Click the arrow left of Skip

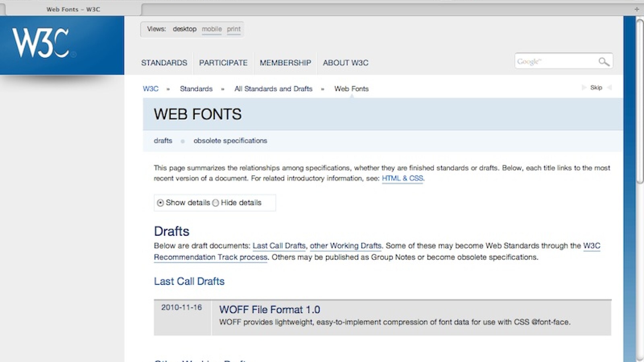point(584,88)
